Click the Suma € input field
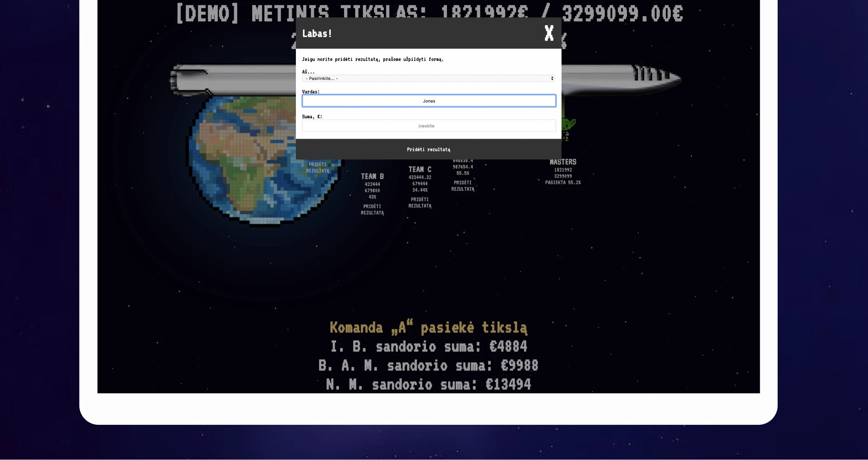 pos(429,126)
